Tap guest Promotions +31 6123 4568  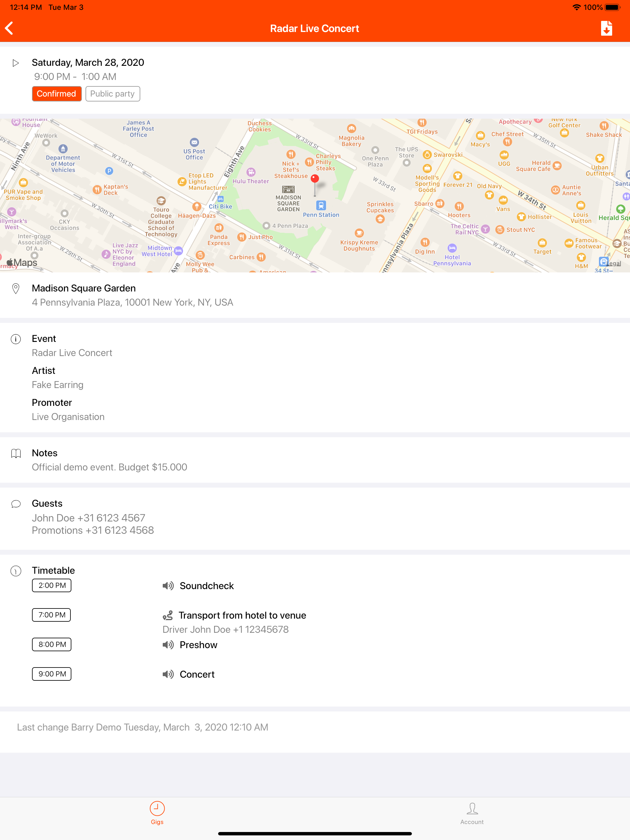coord(93,530)
